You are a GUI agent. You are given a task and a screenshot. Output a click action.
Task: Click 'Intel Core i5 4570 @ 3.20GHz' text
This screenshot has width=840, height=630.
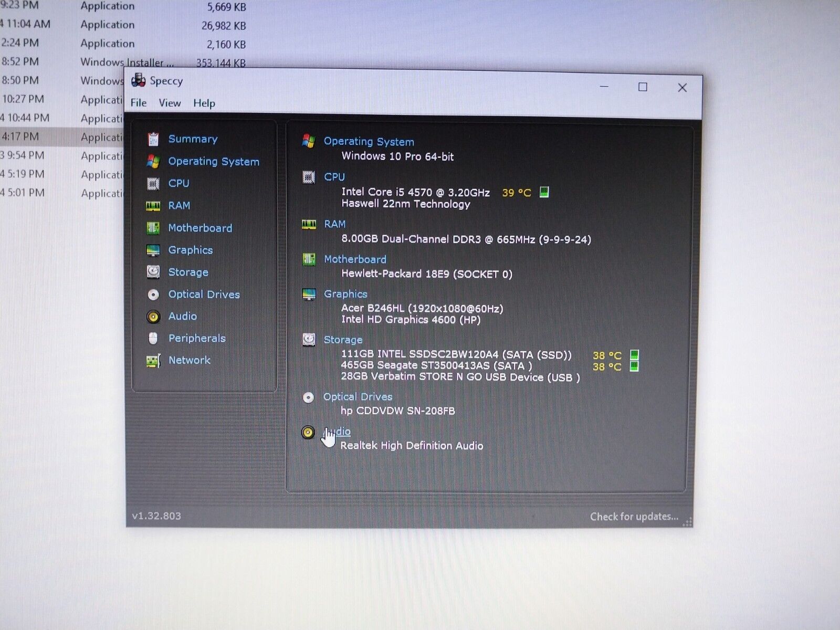[415, 192]
